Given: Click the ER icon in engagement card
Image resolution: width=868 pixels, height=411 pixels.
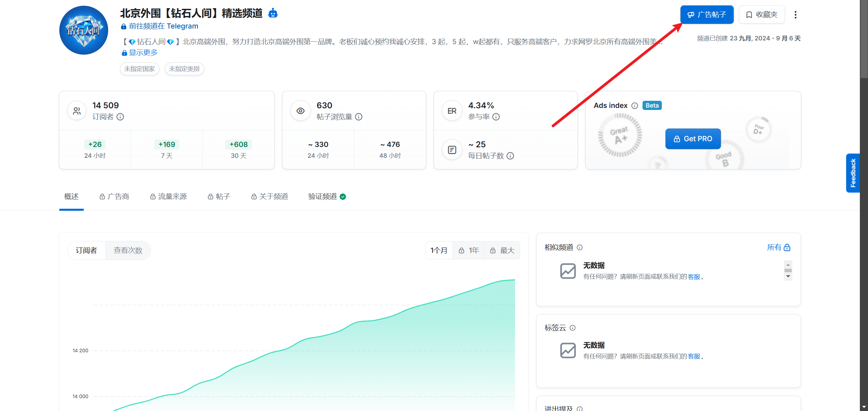Looking at the screenshot, I should 452,111.
